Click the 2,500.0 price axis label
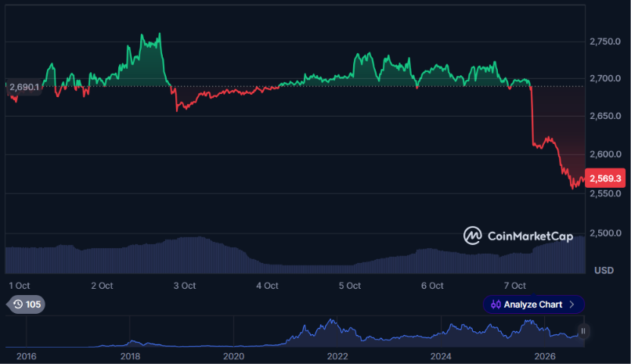The image size is (631, 364). coord(605,233)
